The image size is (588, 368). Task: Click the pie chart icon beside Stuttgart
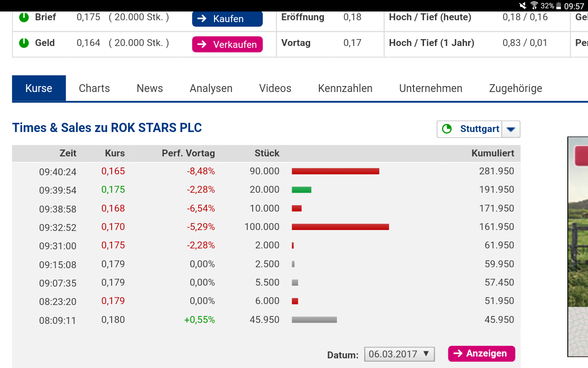coord(447,129)
